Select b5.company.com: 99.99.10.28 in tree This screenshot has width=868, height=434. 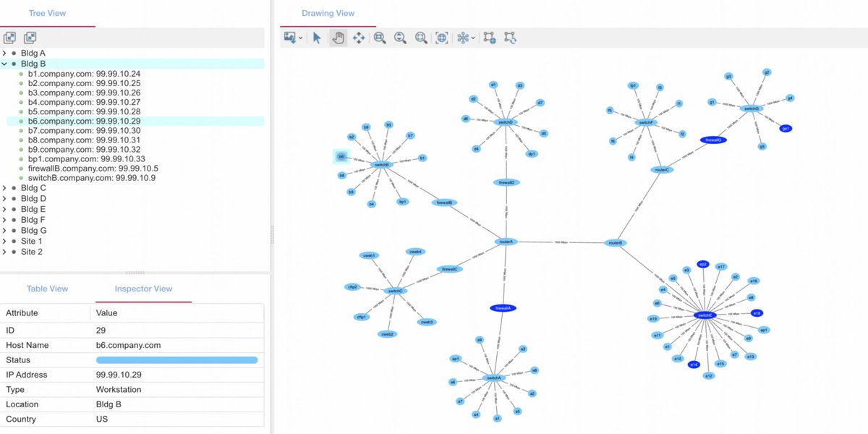[x=84, y=111]
